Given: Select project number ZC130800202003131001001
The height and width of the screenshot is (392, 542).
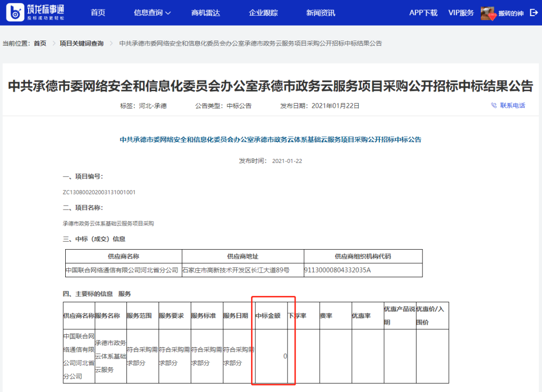Looking at the screenshot, I should (x=99, y=192).
